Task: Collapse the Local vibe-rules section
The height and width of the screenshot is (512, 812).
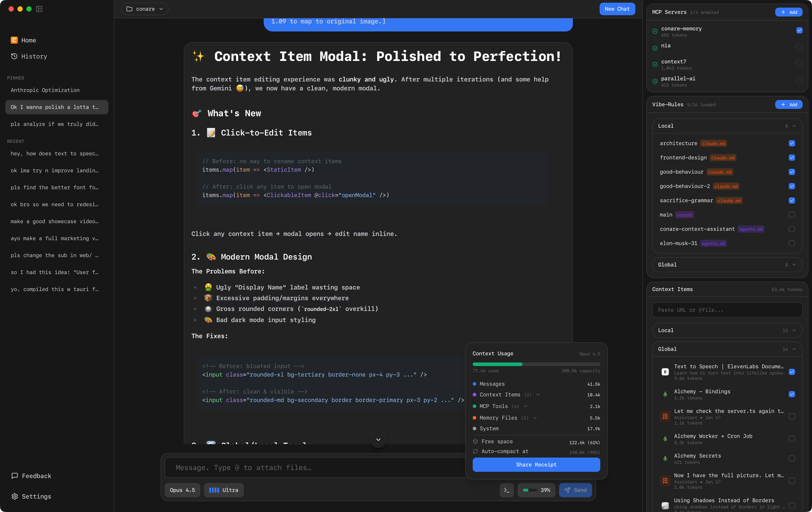Action: [x=794, y=126]
